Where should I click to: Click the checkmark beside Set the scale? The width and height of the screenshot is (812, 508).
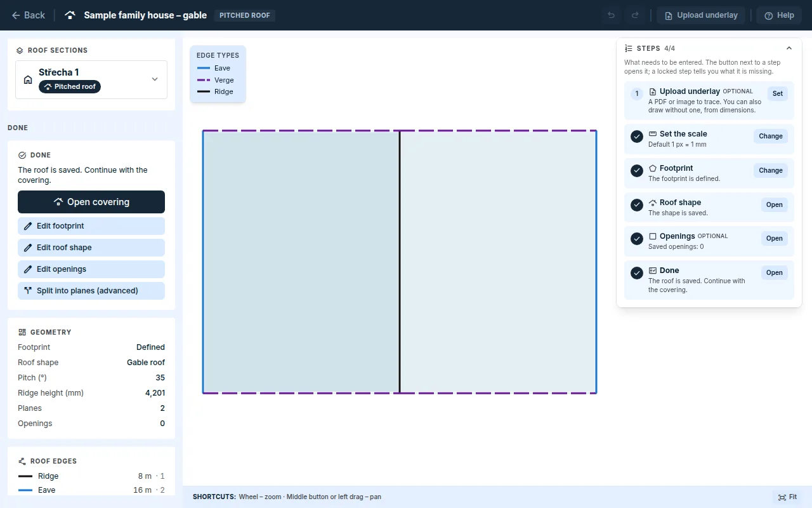point(637,137)
